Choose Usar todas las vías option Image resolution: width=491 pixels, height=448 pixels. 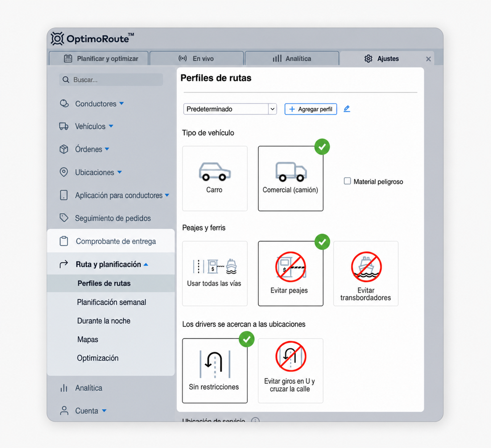click(x=215, y=273)
